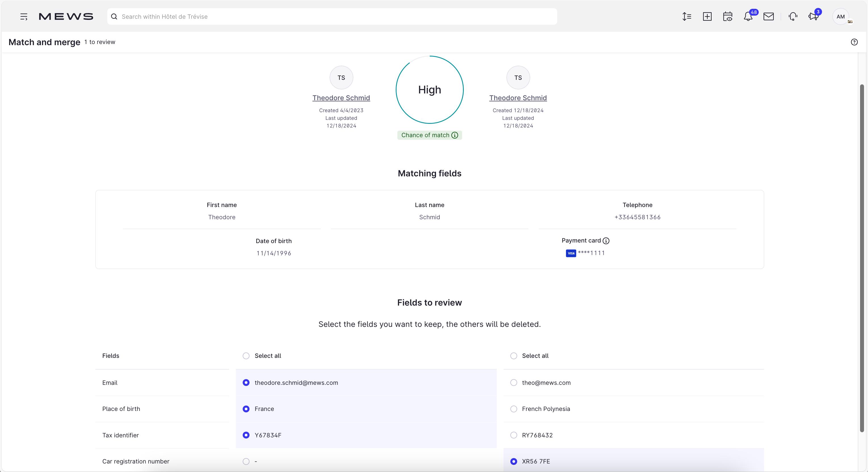Viewport: 868px width, 472px height.
Task: Open the availability calendar icon
Action: coord(728,16)
